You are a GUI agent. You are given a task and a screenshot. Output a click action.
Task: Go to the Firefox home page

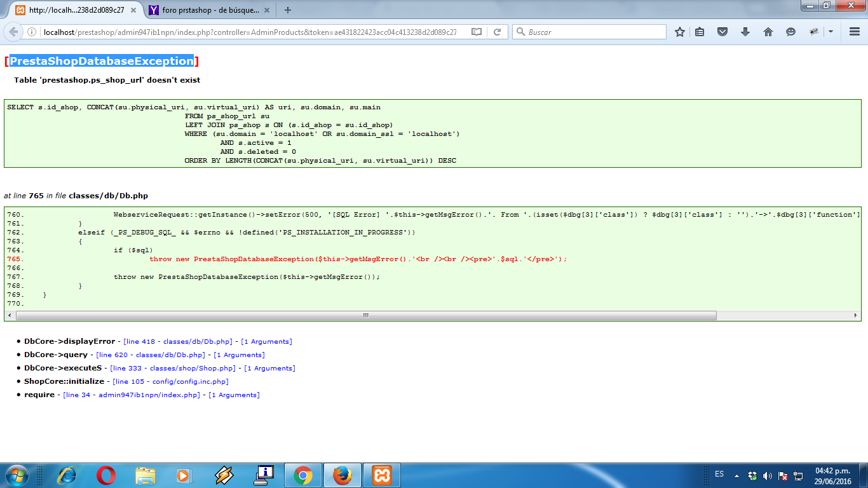(x=768, y=32)
